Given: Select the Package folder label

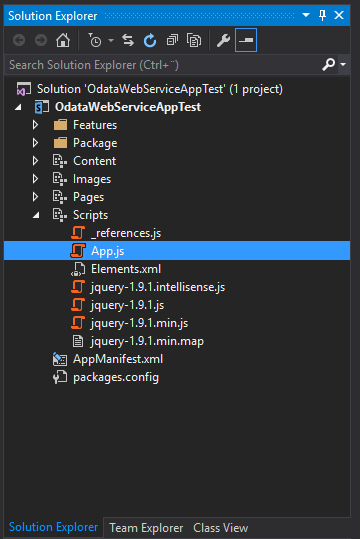Looking at the screenshot, I should pos(95,143).
